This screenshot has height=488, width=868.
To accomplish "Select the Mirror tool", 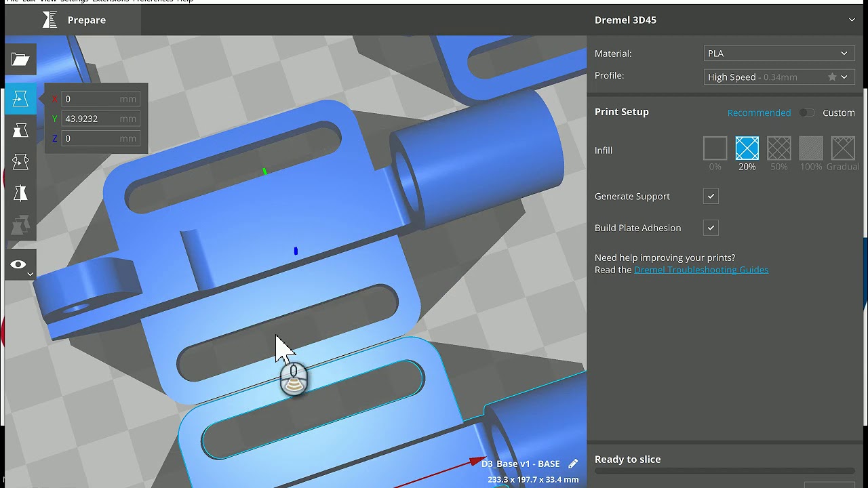I will pos(20,193).
